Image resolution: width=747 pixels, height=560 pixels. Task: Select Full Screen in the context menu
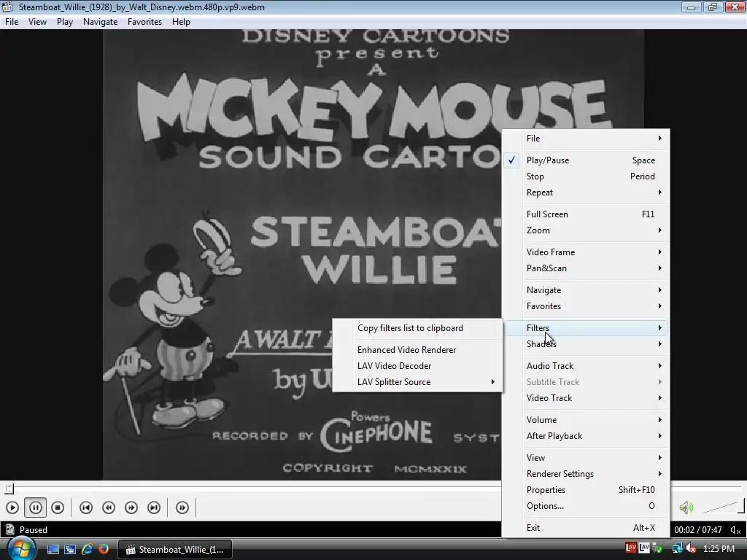point(586,214)
